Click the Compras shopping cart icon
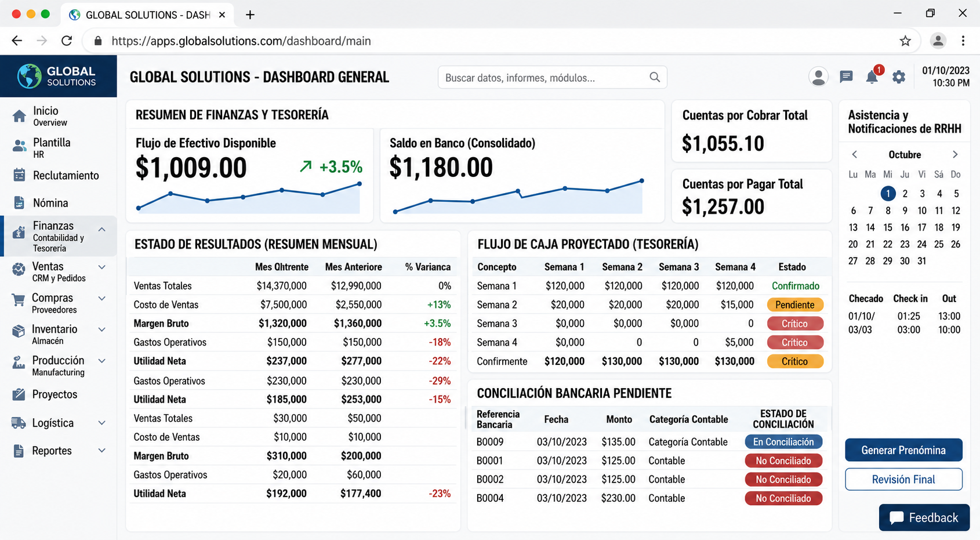The width and height of the screenshot is (980, 540). point(19,300)
